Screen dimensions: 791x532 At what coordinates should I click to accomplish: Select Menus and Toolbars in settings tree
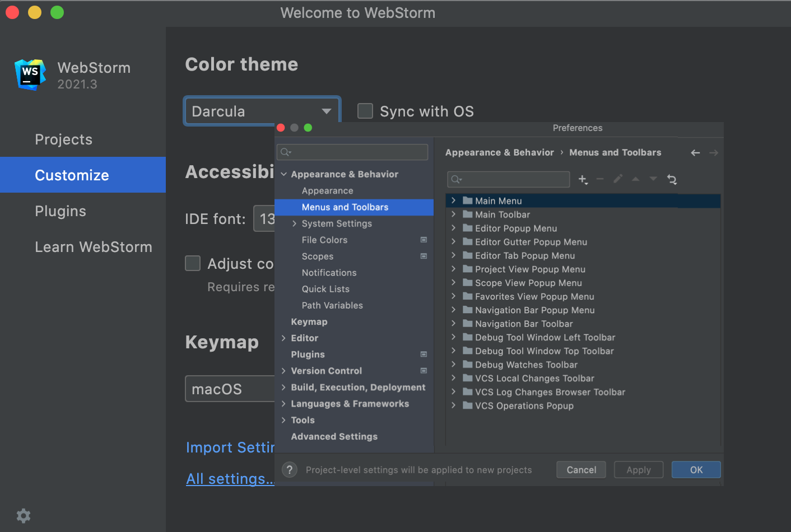point(354,207)
